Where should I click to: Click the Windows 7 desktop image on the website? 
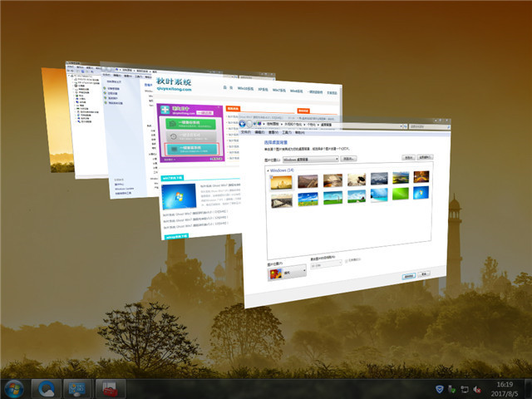pos(179,196)
